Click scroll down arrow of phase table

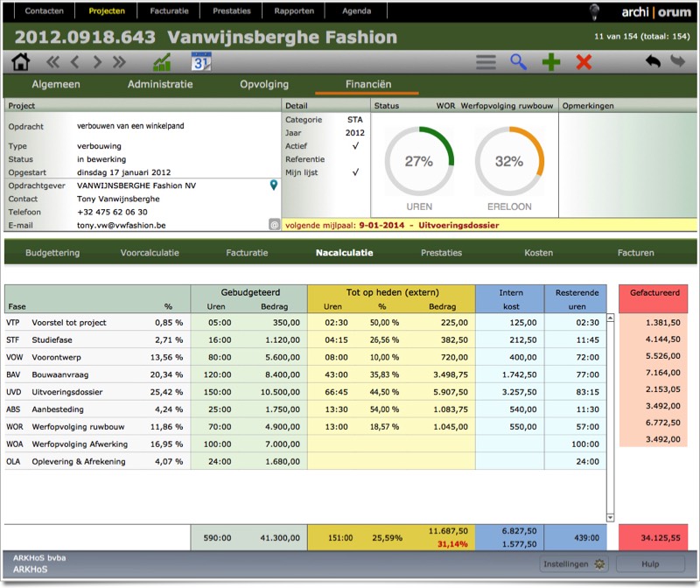point(610,517)
